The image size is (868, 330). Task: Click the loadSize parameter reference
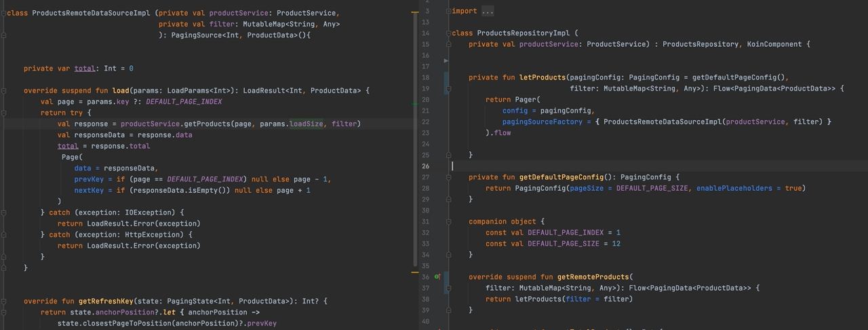click(x=307, y=124)
